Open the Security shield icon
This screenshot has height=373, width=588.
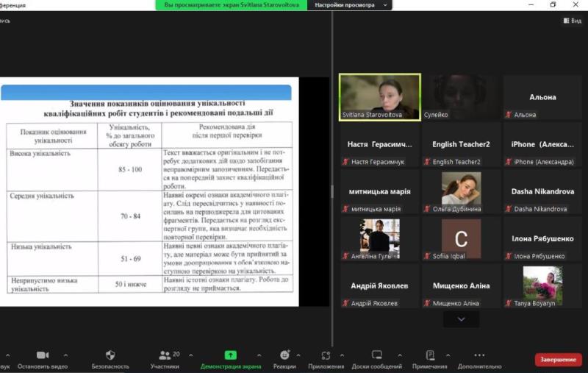coord(110,355)
